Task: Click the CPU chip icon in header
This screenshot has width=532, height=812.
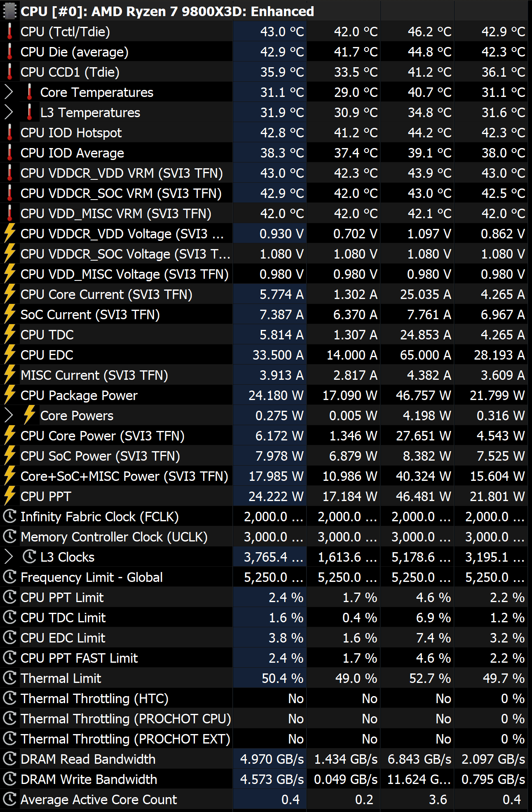Action: (x=10, y=11)
